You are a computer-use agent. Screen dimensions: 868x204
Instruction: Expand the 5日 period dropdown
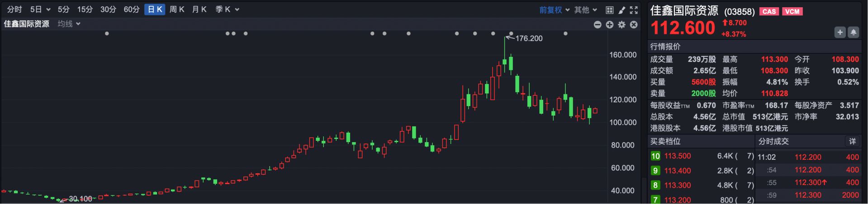click(40, 9)
